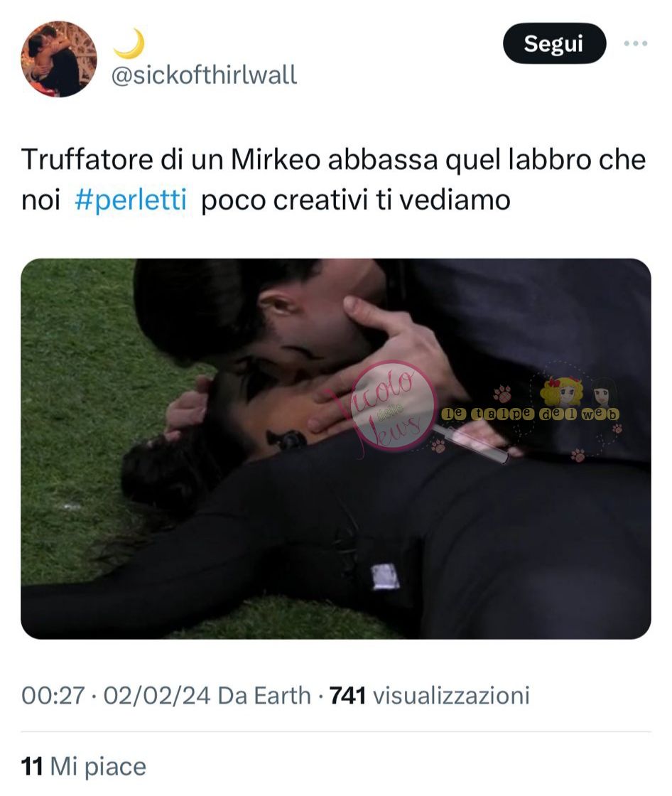
Task: Open the #perletti hashtag link
Action: (131, 200)
